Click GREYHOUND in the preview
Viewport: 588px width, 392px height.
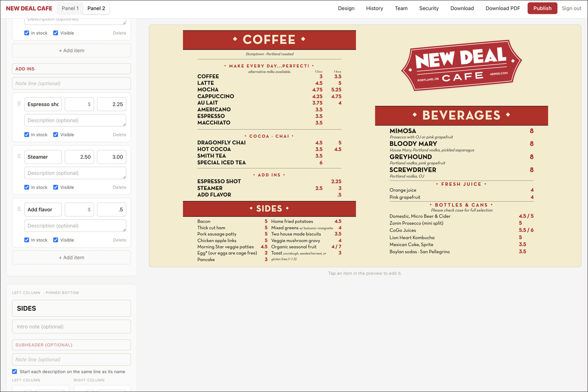click(410, 157)
